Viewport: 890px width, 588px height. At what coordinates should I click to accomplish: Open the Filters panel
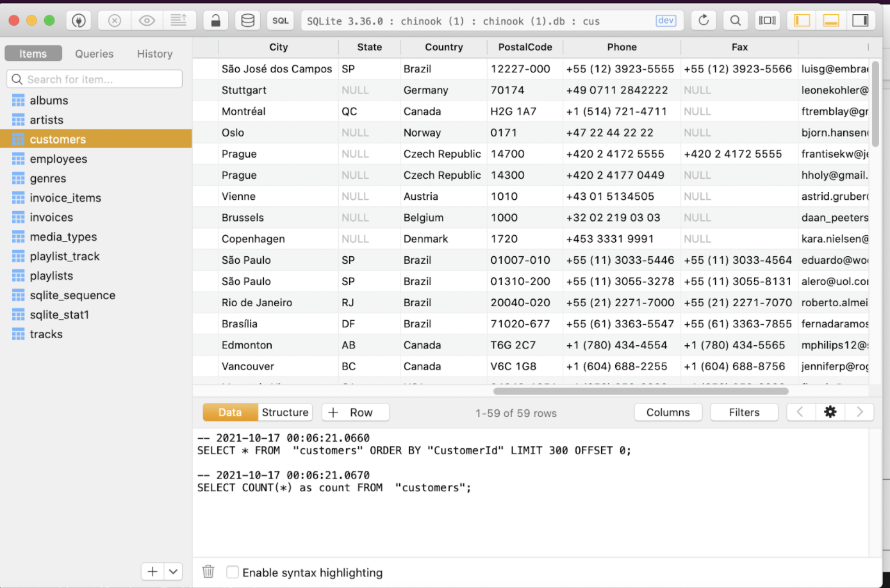[743, 412]
